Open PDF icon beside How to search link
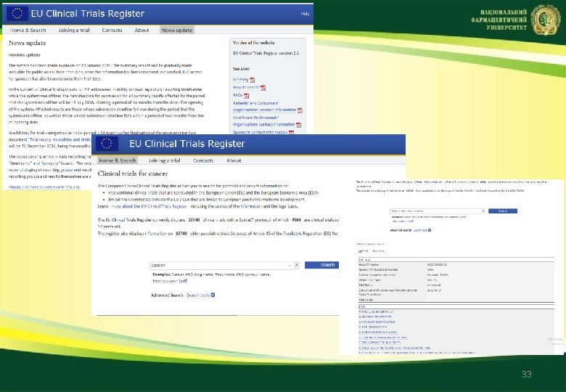This screenshot has height=392, width=566. pyautogui.click(x=263, y=87)
